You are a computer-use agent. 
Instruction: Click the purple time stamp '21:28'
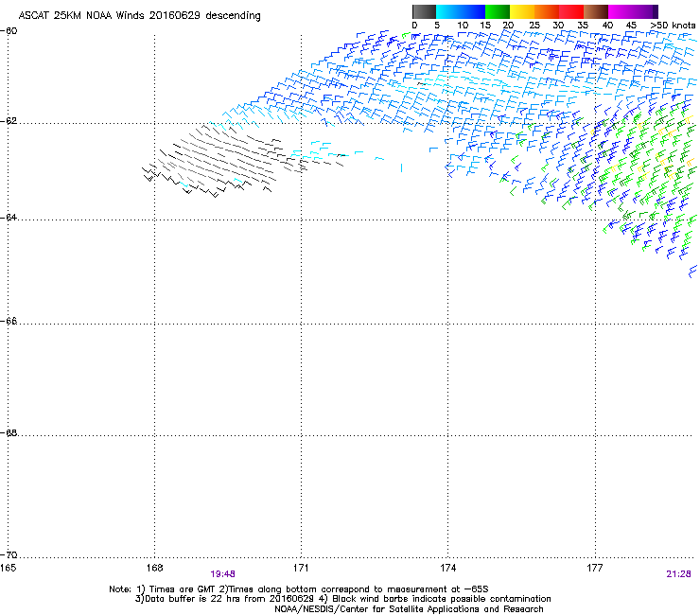[x=678, y=574]
